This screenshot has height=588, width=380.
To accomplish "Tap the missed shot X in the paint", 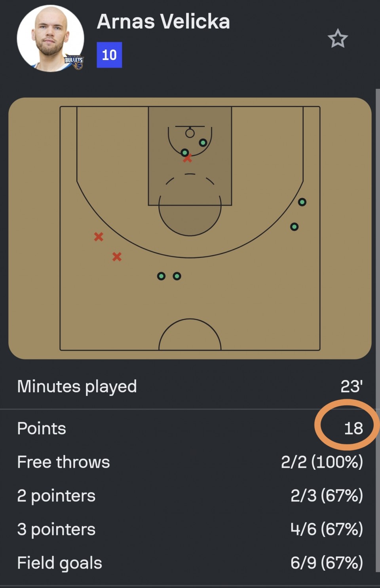I will [188, 159].
